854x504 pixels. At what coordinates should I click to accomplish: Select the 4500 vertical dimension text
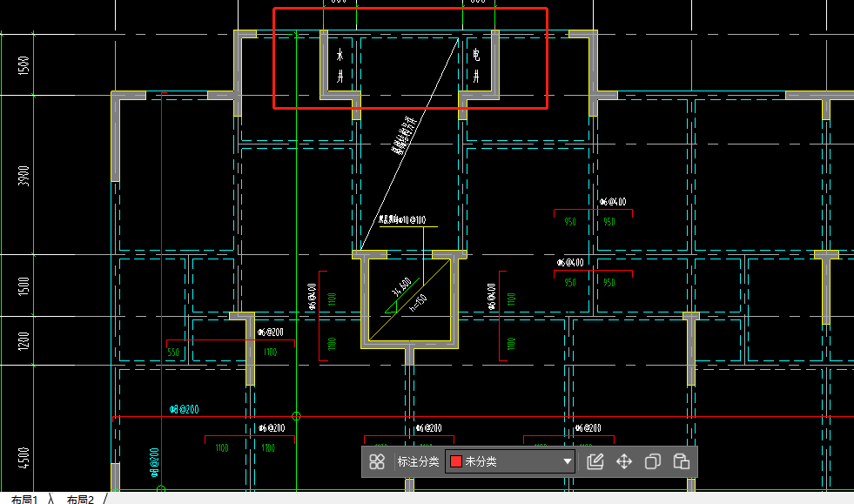[24, 458]
